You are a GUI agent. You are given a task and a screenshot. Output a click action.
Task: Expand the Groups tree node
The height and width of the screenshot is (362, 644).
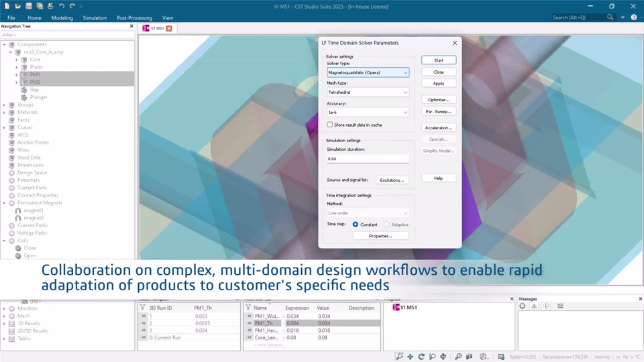point(5,105)
